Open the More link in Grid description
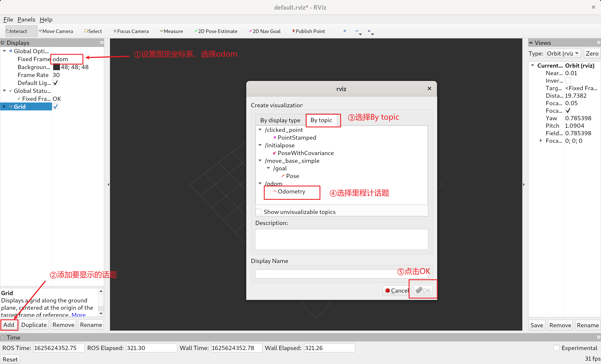Screen dimensions: 601x364 [x=78, y=315]
